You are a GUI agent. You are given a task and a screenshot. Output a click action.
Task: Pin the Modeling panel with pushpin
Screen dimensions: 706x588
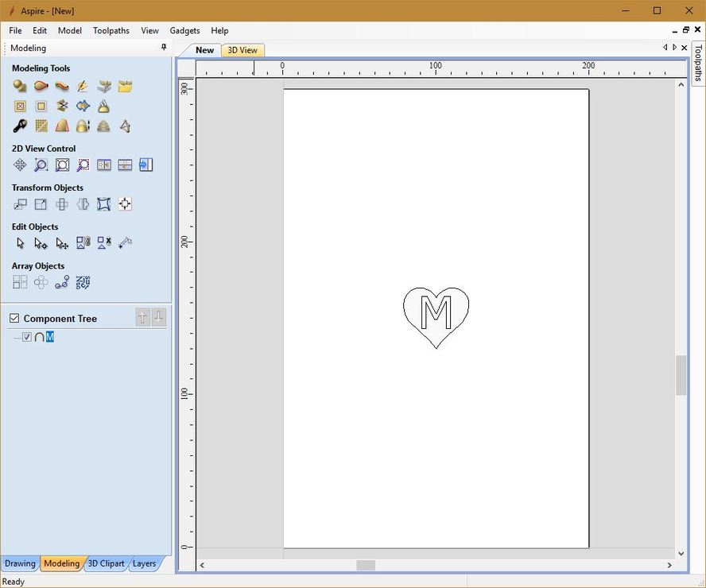[x=164, y=47]
